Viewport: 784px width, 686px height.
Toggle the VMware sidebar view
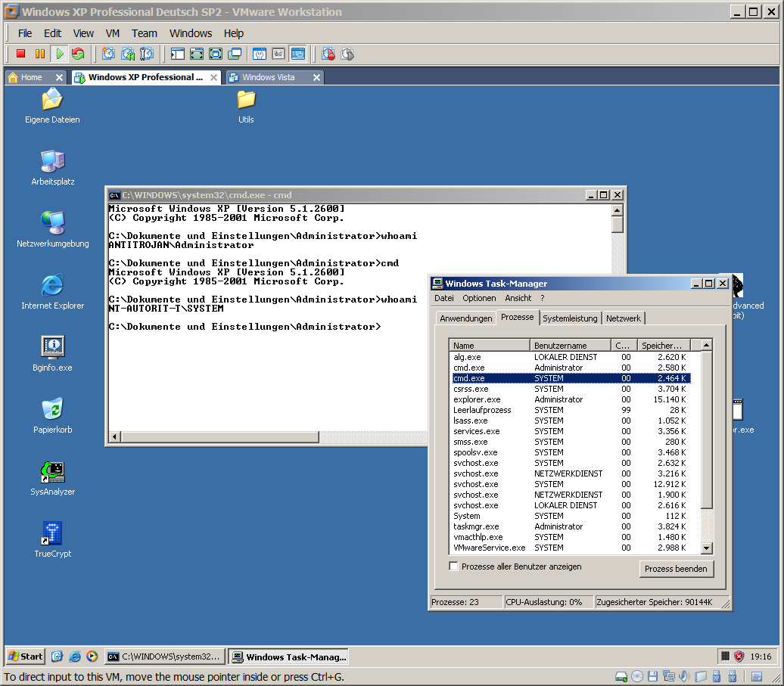[x=178, y=54]
